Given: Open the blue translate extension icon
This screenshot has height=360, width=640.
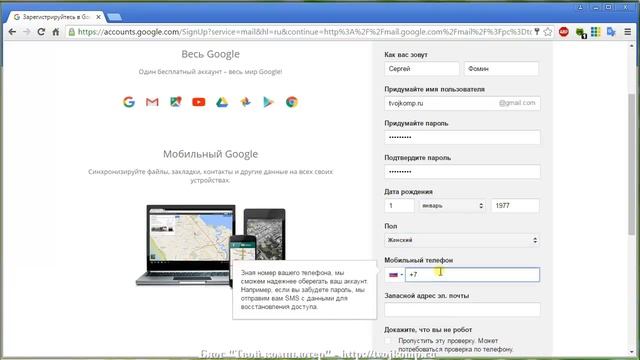Looking at the screenshot, I should [611, 31].
